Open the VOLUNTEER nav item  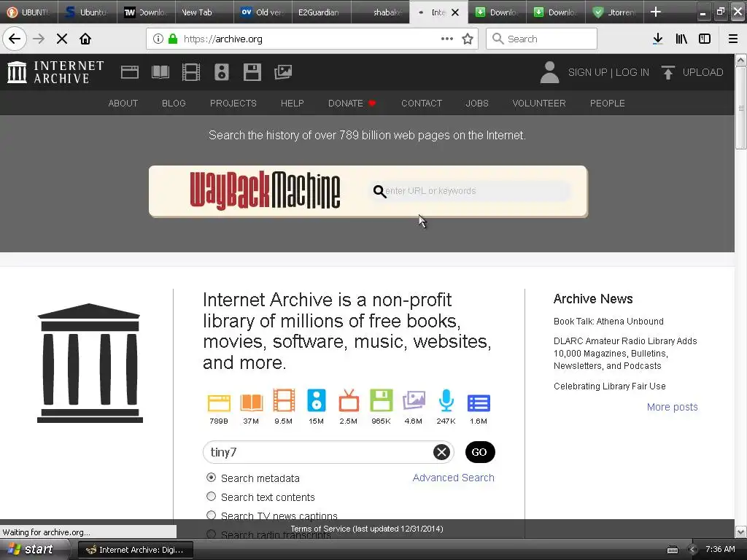click(539, 103)
